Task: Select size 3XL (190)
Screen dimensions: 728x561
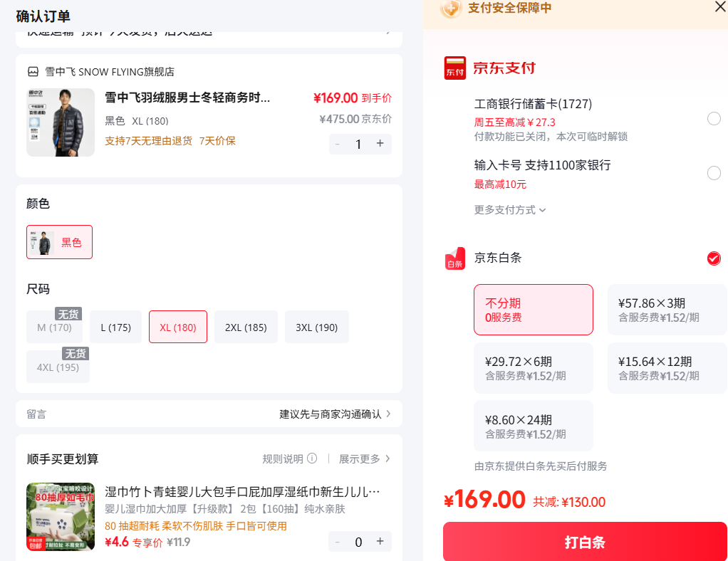Action: click(317, 327)
